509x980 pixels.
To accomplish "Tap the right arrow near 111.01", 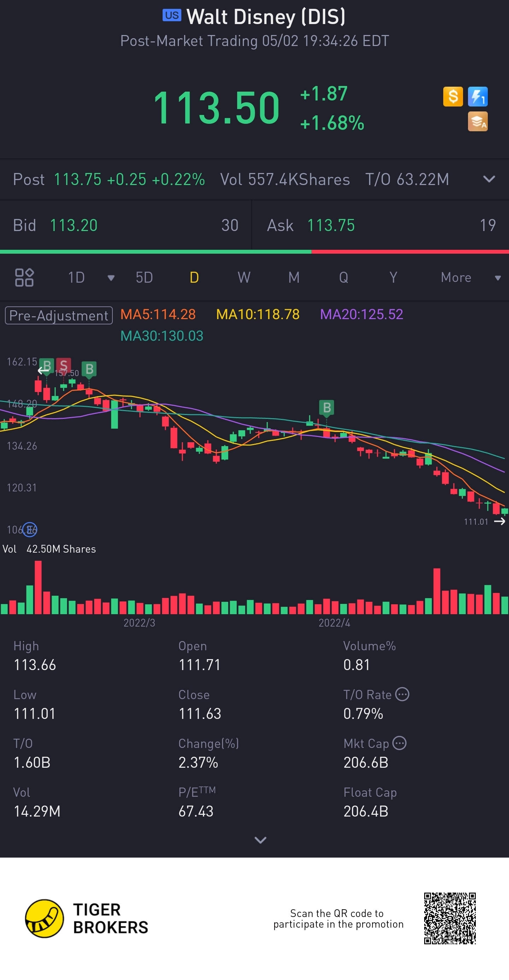I will [499, 521].
